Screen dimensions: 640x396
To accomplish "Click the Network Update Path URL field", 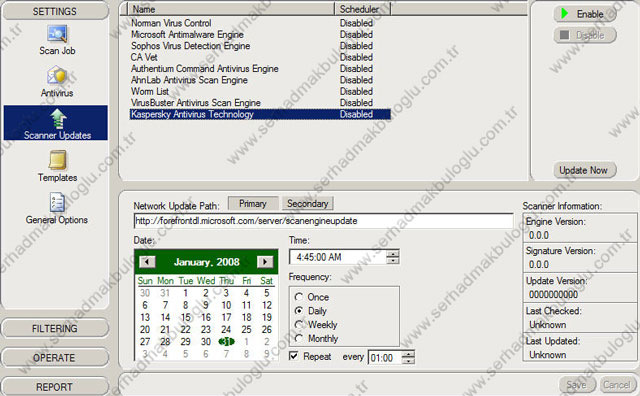I will click(x=323, y=221).
